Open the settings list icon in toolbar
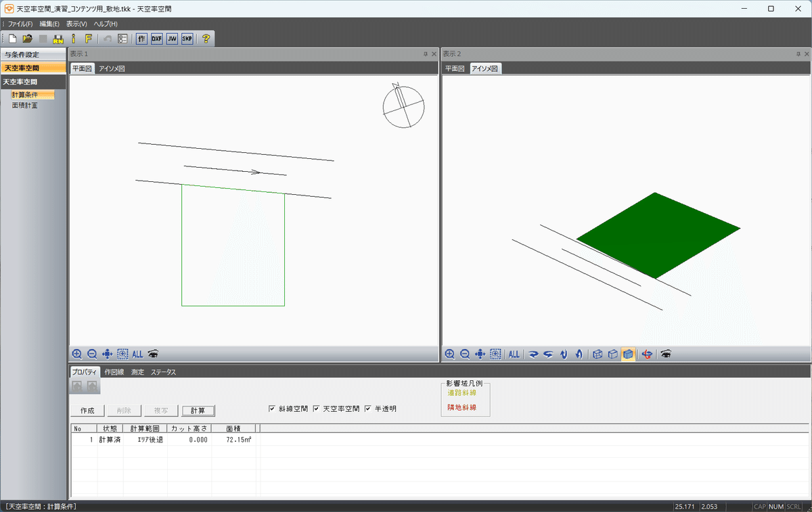 click(x=122, y=39)
